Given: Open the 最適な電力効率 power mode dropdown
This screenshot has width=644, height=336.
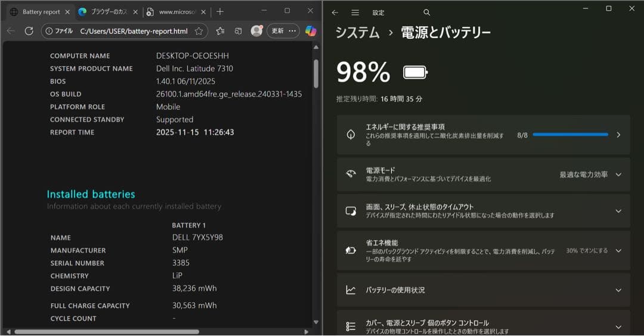Looking at the screenshot, I should point(590,175).
